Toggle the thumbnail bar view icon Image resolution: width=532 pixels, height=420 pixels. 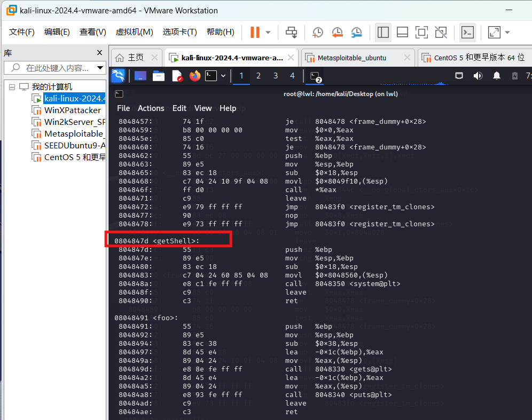pos(402,32)
